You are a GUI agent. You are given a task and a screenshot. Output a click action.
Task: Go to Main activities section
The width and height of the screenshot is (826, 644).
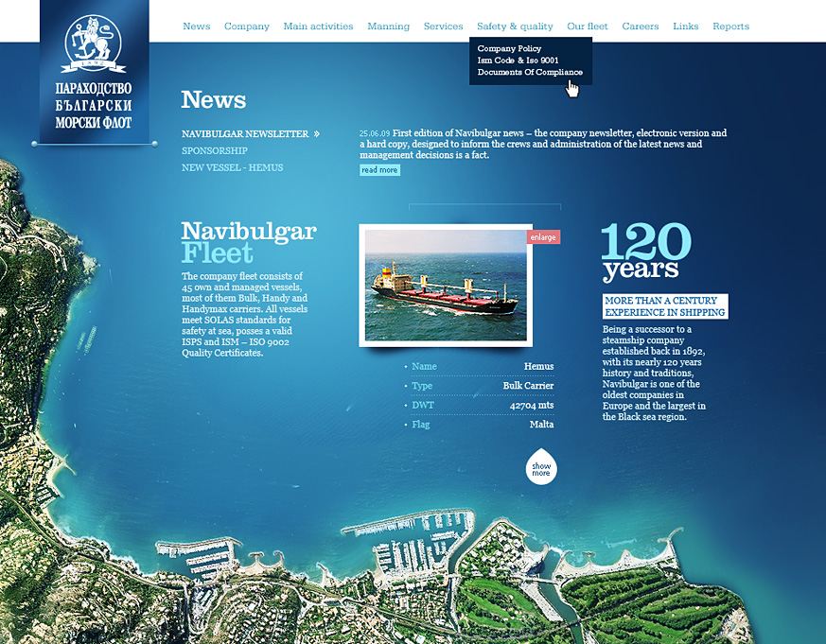click(318, 26)
